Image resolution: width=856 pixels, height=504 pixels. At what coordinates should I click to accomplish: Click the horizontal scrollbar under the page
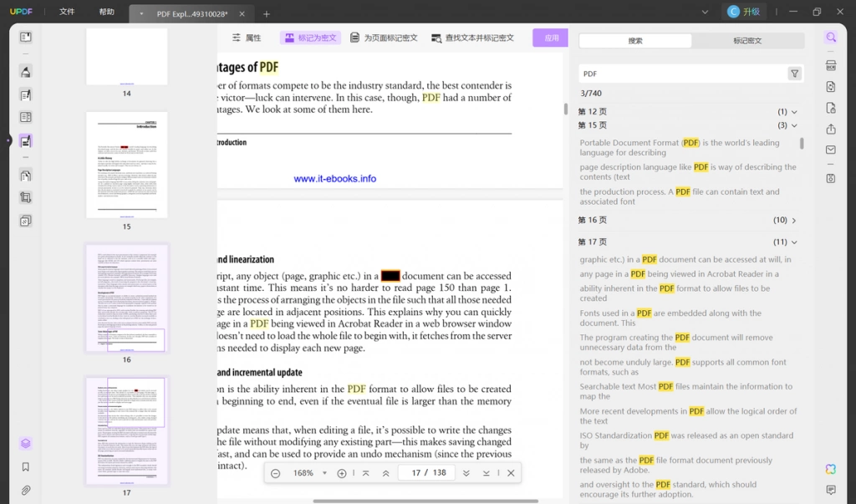tap(425, 501)
